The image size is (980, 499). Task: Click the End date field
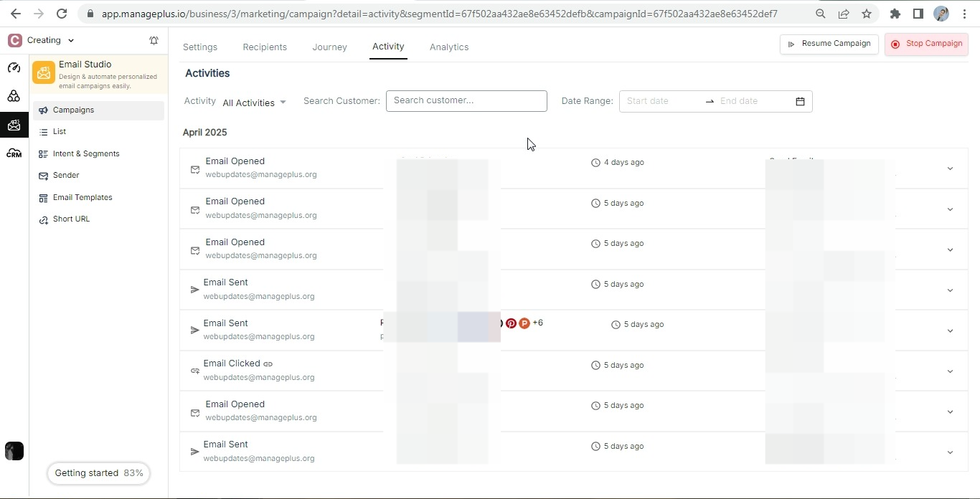[753, 101]
